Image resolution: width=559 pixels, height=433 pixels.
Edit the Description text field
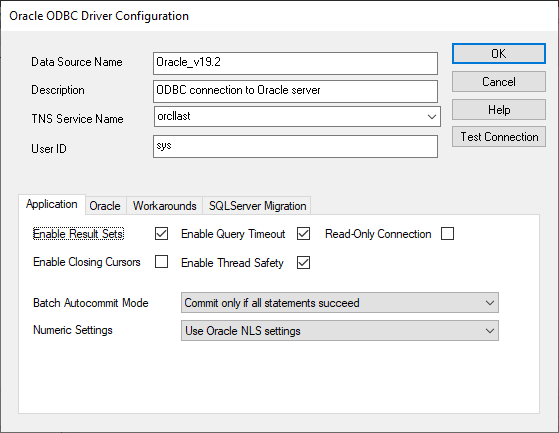(295, 91)
